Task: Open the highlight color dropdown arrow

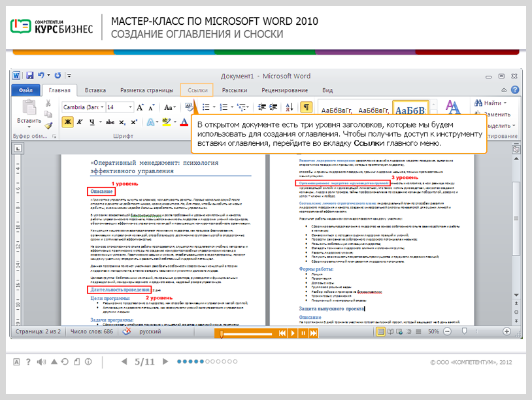Action: click(x=175, y=122)
